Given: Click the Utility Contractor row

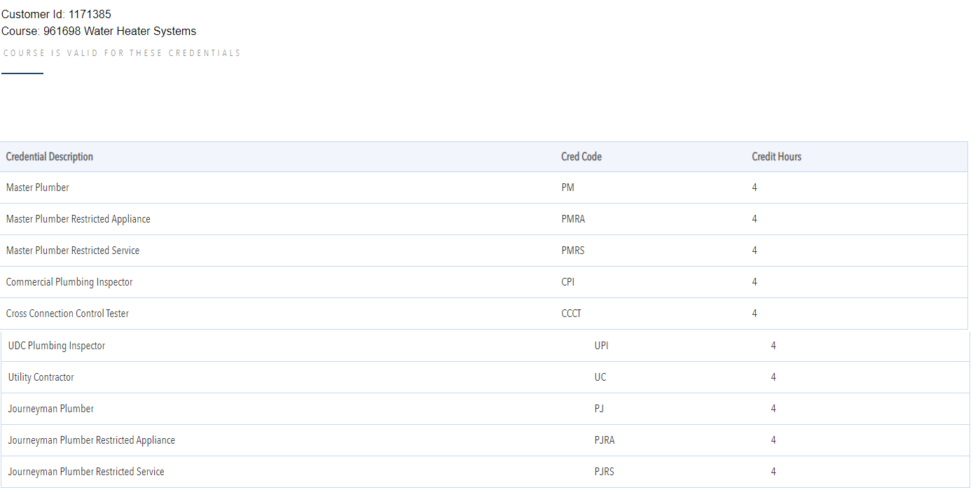Looking at the screenshot, I should (41, 377).
